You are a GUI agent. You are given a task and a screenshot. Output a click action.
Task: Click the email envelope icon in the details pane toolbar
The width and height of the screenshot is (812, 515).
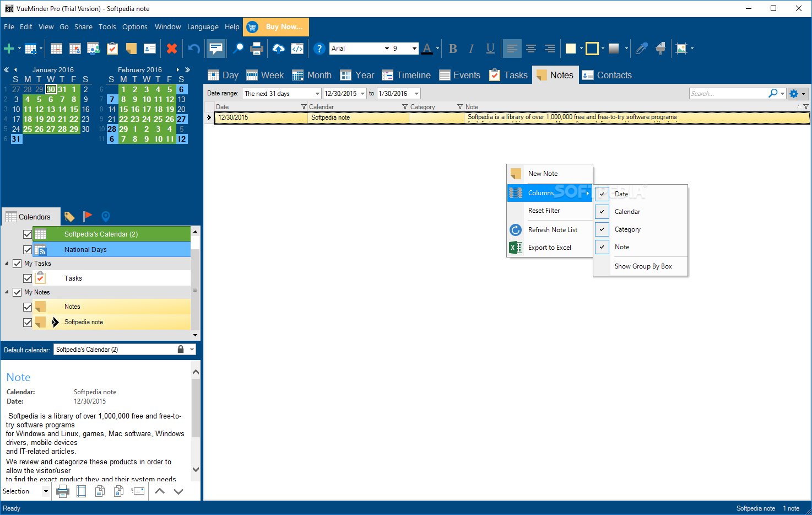138,491
